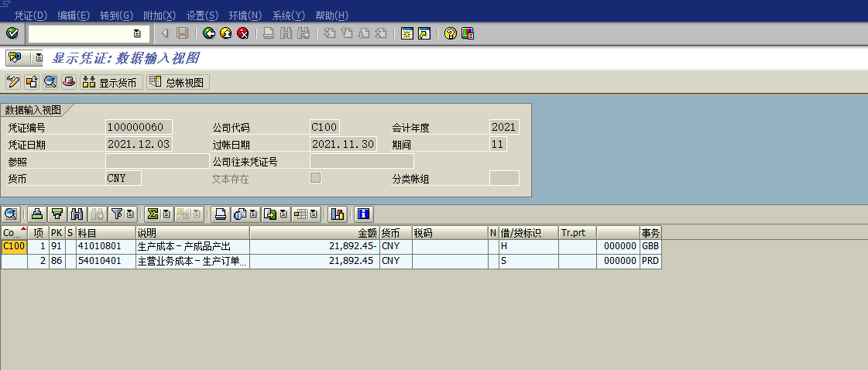Click account cell 54010401
The image size is (868, 370).
106,261
